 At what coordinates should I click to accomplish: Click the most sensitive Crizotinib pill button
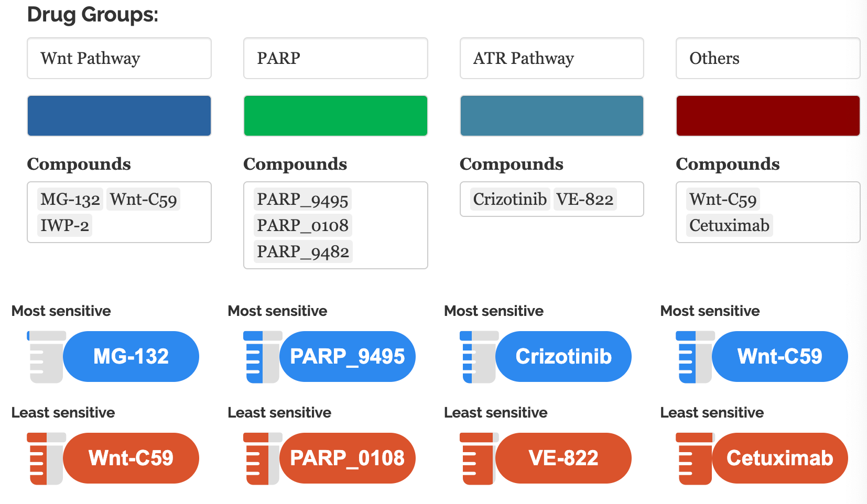pos(563,357)
